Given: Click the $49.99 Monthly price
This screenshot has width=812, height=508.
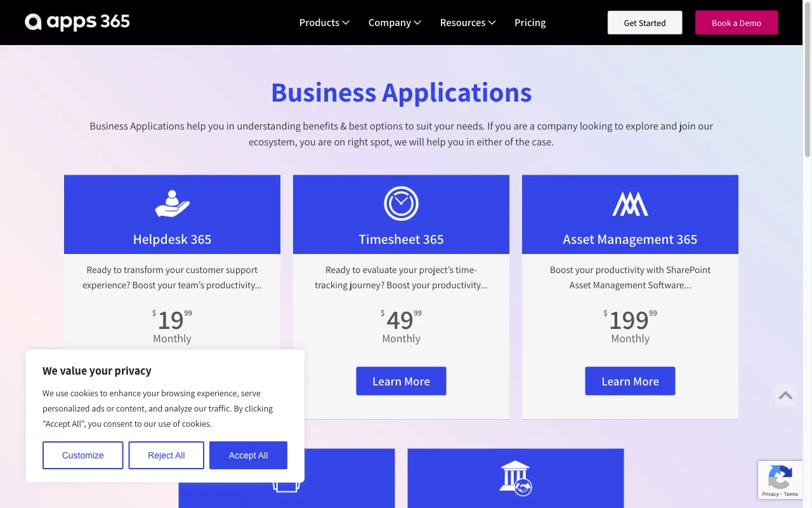Looking at the screenshot, I should pyautogui.click(x=401, y=326).
